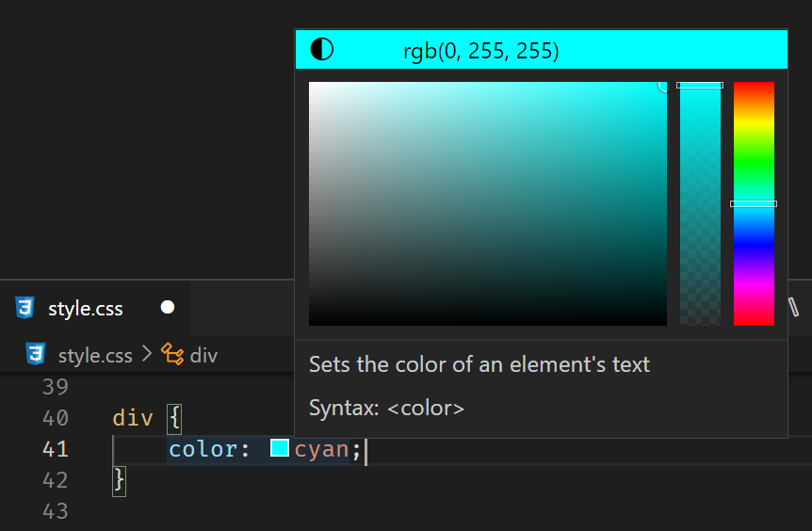The width and height of the screenshot is (812, 531).
Task: Click the CSS icon in breadcrumb bar
Action: tap(35, 355)
